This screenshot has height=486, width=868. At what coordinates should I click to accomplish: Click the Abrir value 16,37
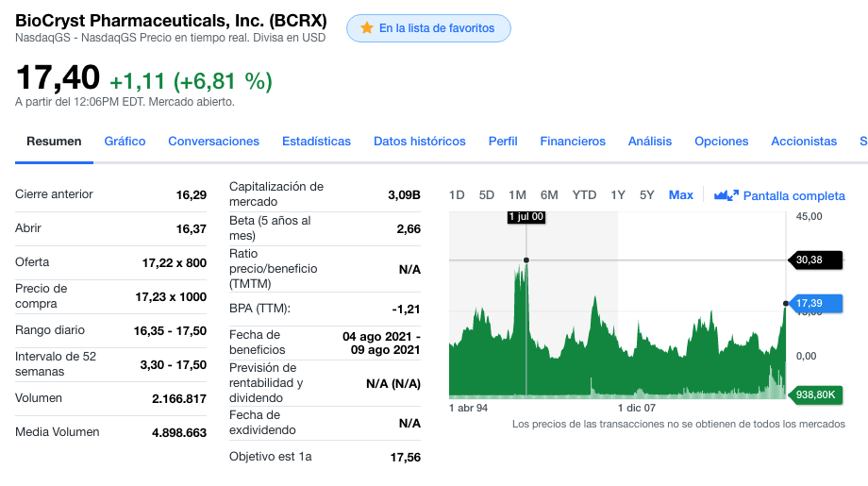tap(192, 228)
